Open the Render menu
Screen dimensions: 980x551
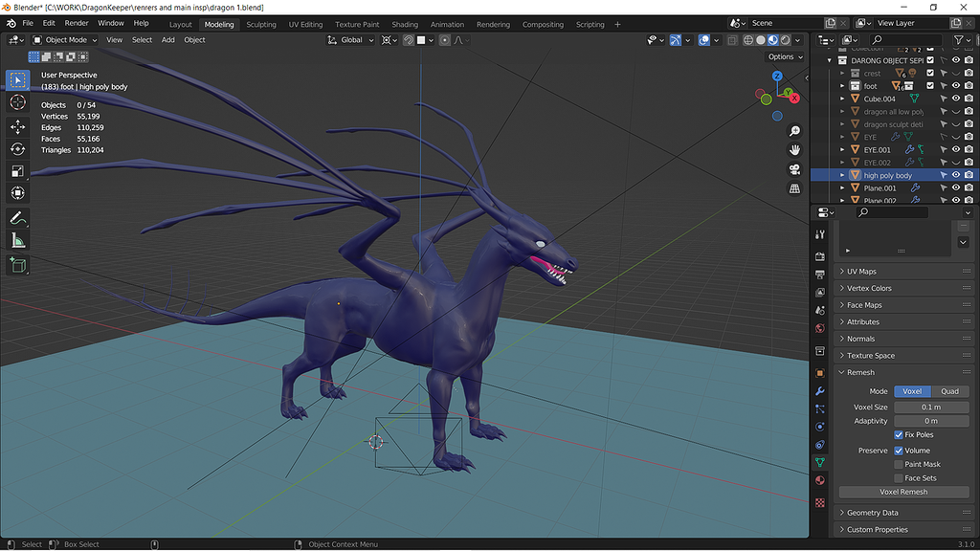click(77, 23)
